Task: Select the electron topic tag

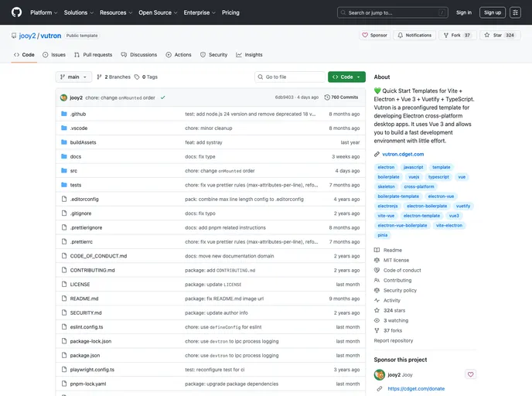Action: pyautogui.click(x=386, y=167)
